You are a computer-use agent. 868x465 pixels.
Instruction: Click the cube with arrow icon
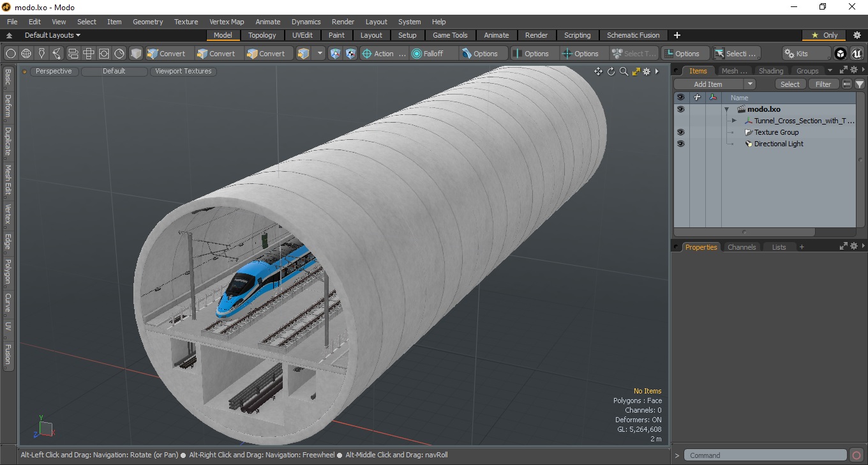click(x=303, y=54)
